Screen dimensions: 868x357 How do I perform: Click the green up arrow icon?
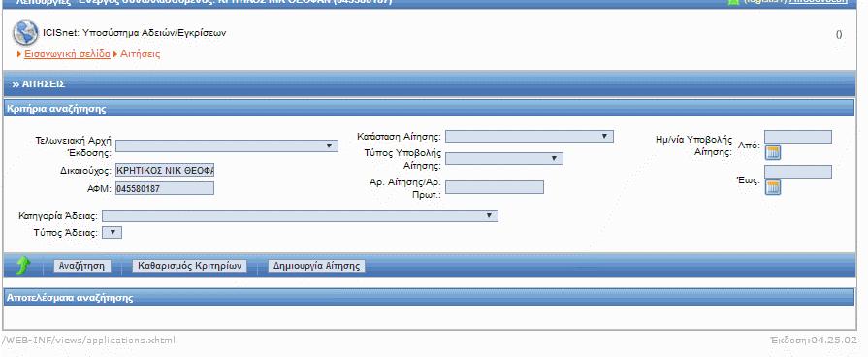[x=22, y=266]
